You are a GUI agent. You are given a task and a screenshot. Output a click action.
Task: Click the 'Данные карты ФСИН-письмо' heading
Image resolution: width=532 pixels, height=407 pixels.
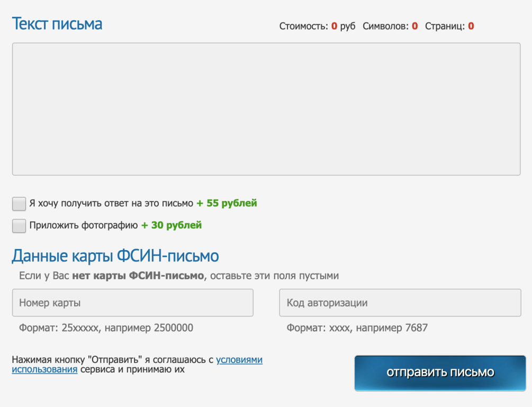click(x=115, y=256)
